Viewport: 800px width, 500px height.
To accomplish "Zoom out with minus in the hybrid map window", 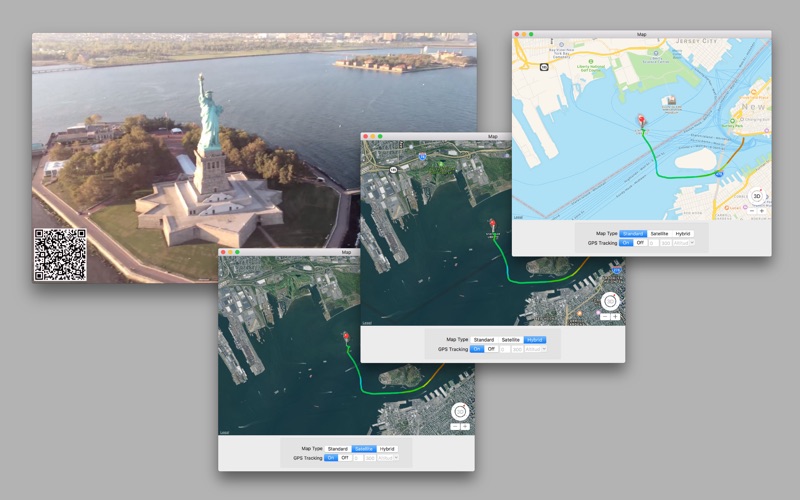I will coord(605,317).
